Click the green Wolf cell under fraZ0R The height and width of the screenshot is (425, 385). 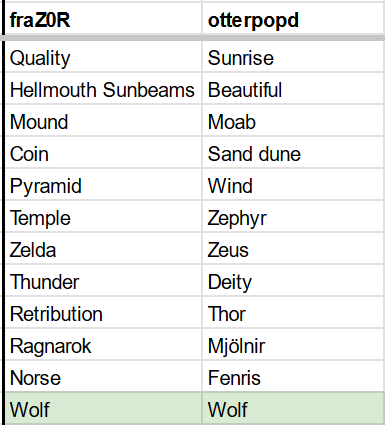[104, 408]
